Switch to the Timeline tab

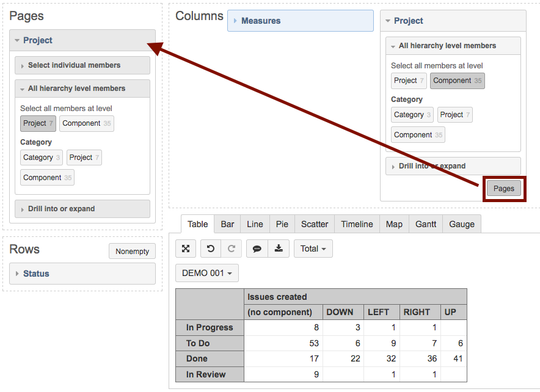pyautogui.click(x=357, y=224)
